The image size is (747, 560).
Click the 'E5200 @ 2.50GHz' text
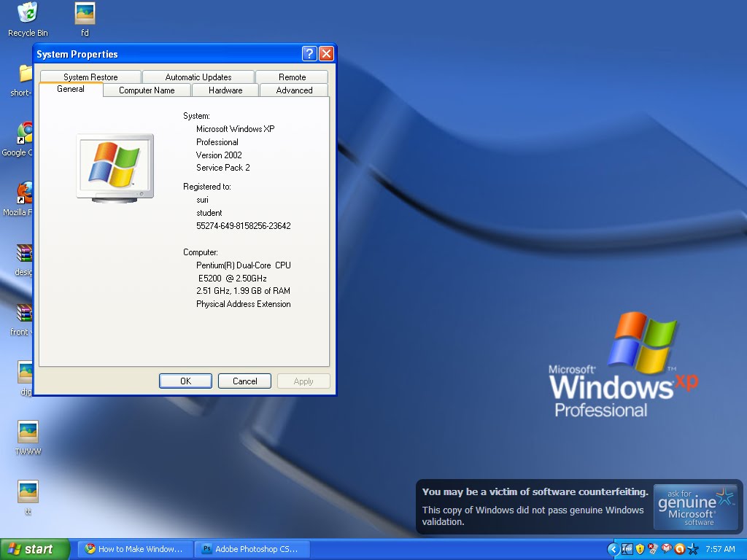coord(233,278)
